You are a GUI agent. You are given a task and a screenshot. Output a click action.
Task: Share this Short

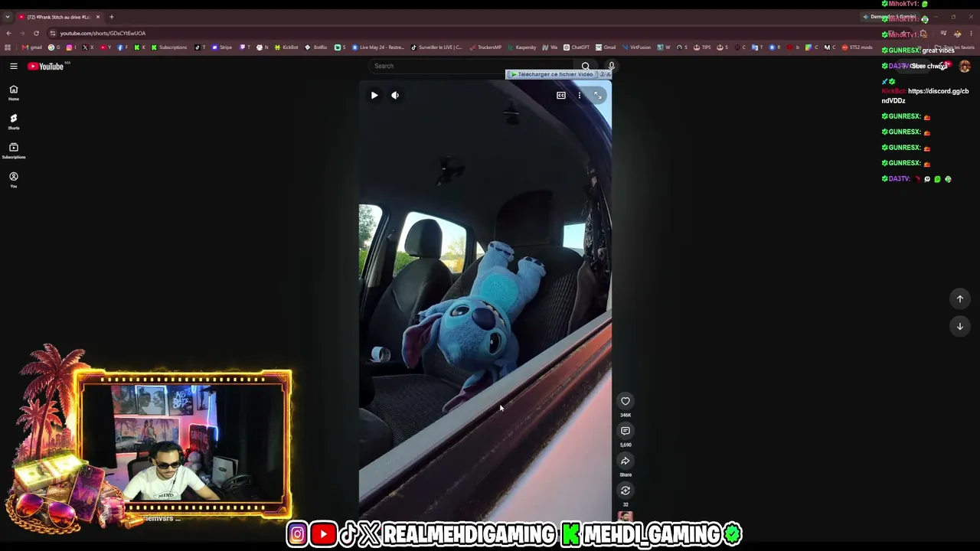[x=626, y=461]
